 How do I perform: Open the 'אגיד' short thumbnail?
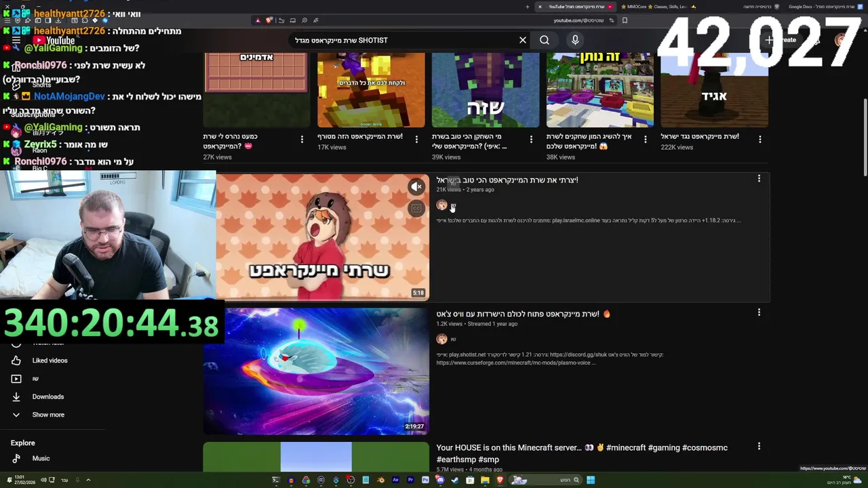(714, 89)
